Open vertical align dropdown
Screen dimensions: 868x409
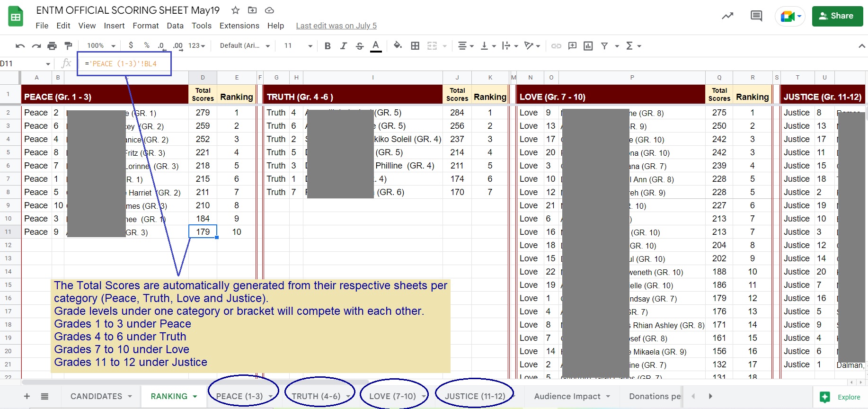coord(488,46)
